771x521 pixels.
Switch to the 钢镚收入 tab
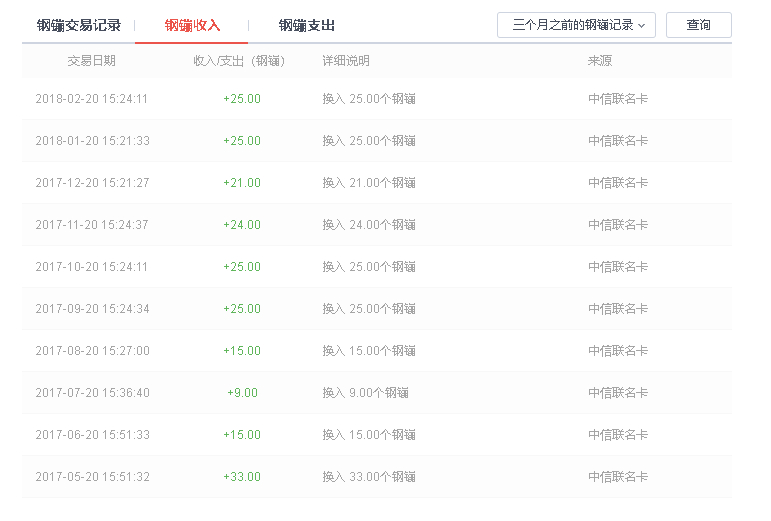(192, 26)
